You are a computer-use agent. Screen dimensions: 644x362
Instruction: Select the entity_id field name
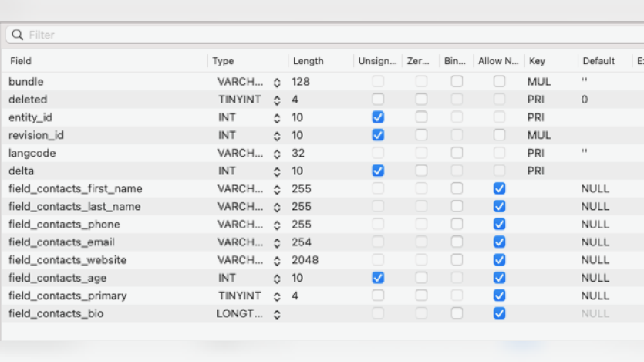point(30,117)
